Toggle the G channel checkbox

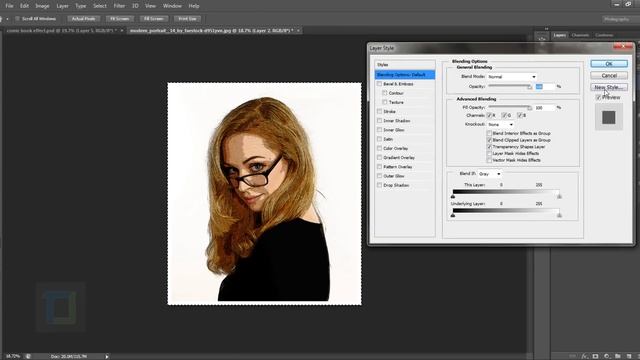[x=504, y=116]
